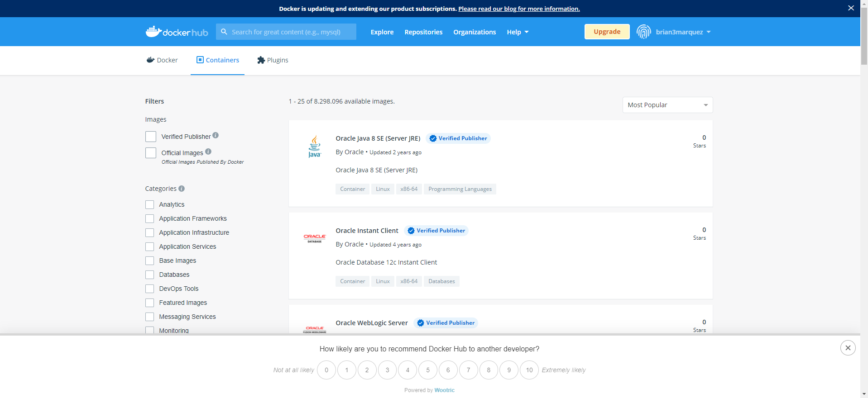
Task: Click the Verified Publisher info icon
Action: (216, 135)
